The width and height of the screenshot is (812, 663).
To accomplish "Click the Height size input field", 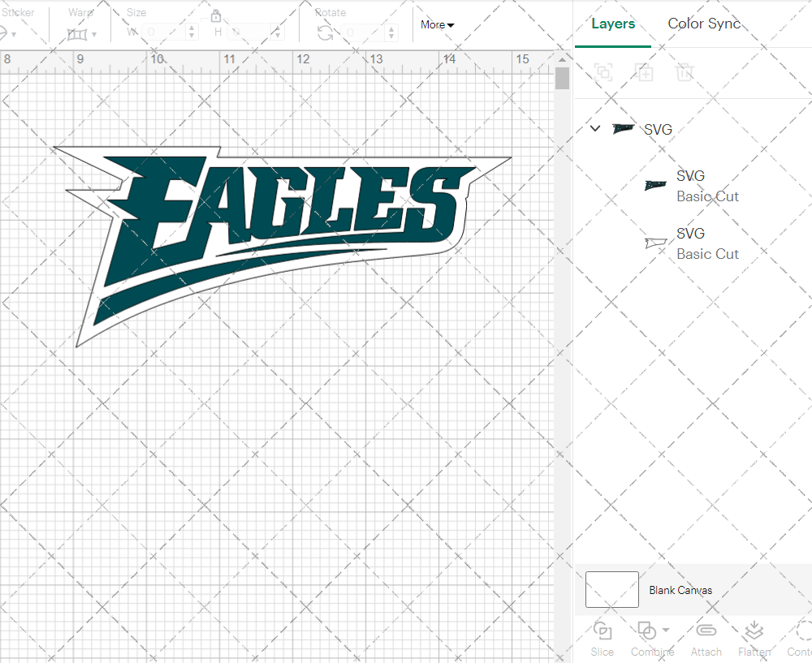I will click(249, 32).
